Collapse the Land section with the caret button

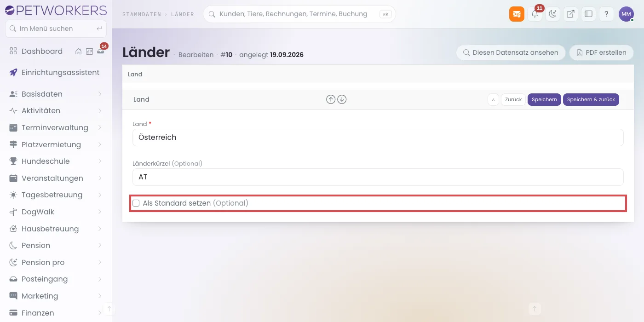point(493,99)
